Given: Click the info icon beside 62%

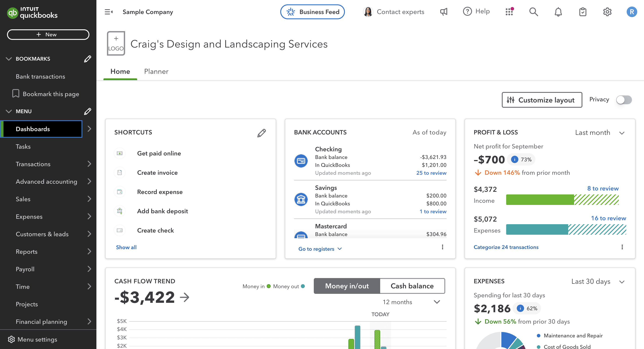Looking at the screenshot, I should point(520,308).
